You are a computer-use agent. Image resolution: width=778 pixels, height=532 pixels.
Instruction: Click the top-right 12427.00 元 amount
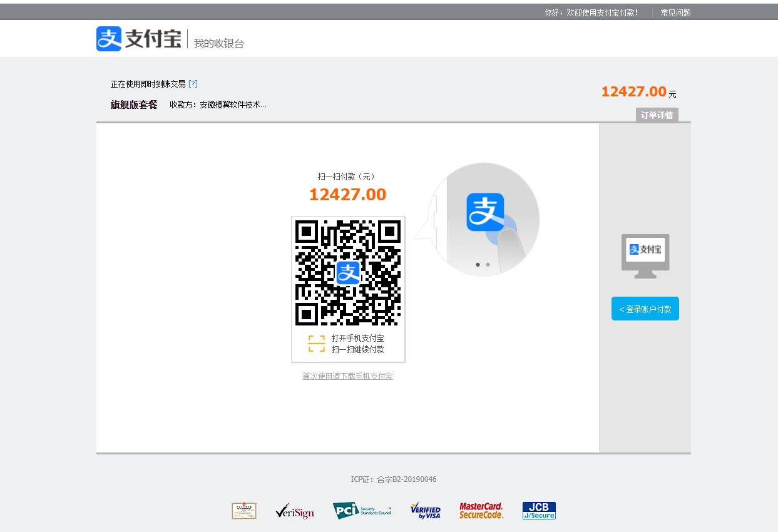pyautogui.click(x=638, y=92)
